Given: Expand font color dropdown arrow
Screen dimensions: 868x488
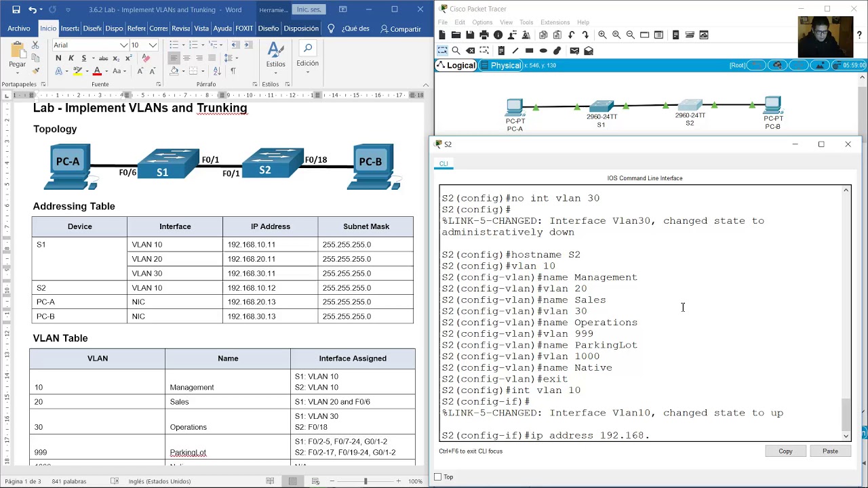Looking at the screenshot, I should click(x=106, y=70).
